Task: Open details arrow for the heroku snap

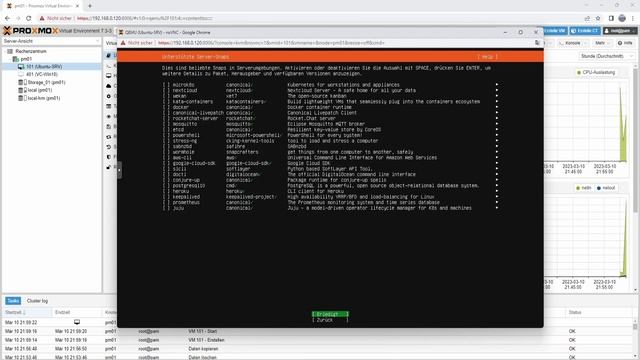Action: [x=497, y=191]
